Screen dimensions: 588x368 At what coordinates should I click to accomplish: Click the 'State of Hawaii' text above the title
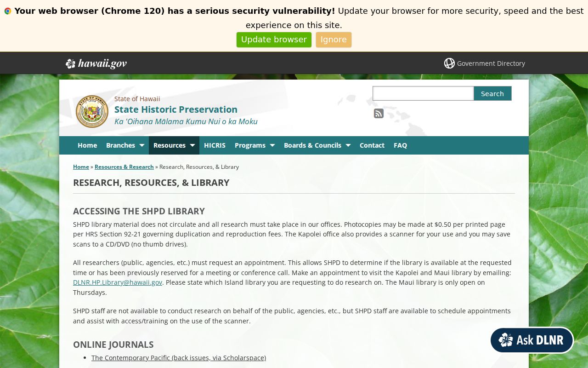coord(137,99)
